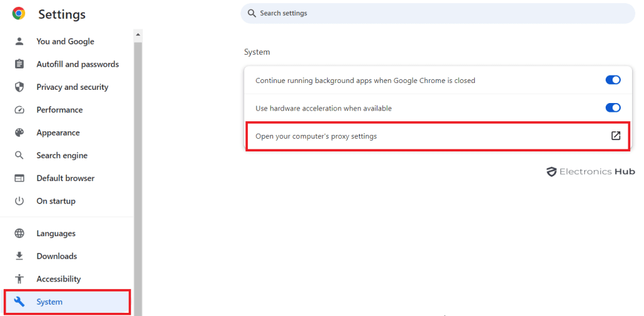Click the Accessibility person icon

[x=19, y=279]
